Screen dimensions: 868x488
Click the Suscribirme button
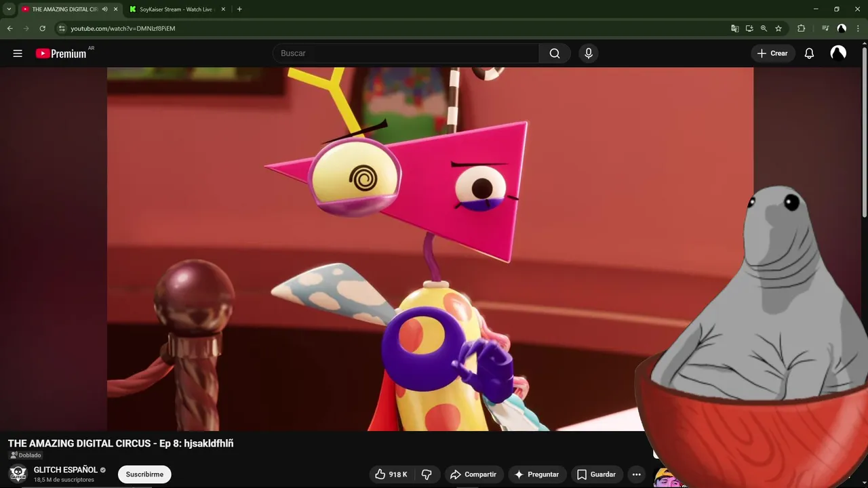pos(144,474)
